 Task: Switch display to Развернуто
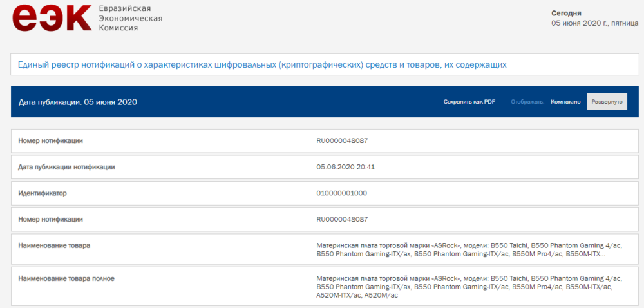(x=607, y=102)
